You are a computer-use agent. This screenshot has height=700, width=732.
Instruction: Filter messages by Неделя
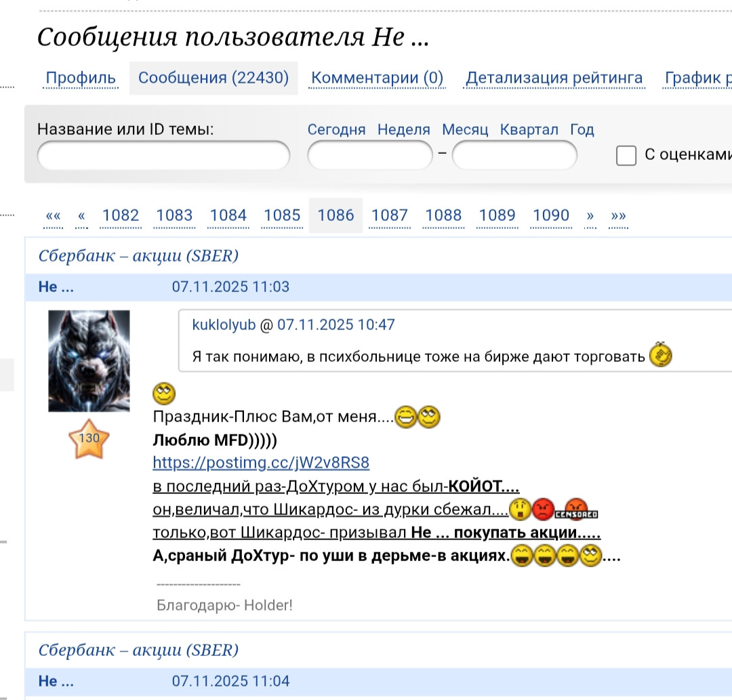(x=404, y=129)
